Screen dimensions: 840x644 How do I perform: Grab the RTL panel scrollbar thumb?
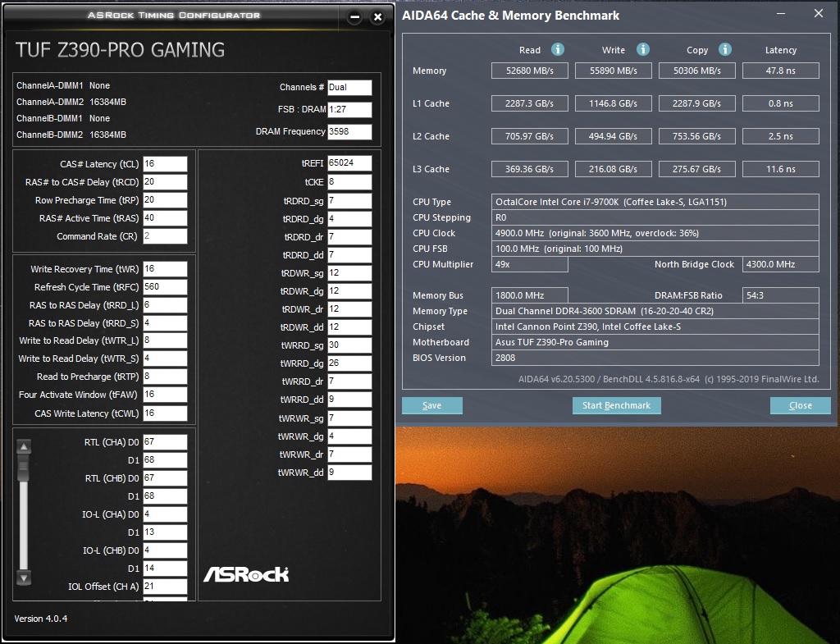coord(24,466)
